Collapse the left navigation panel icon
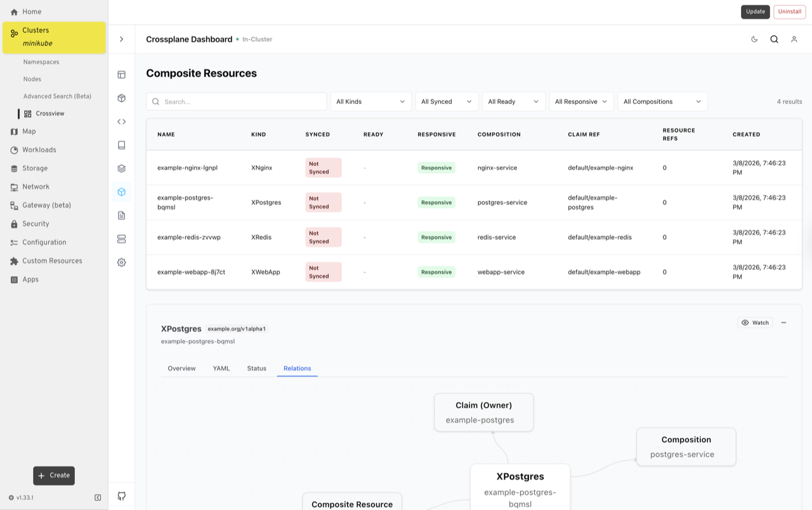The width and height of the screenshot is (812, 510). coord(98,498)
